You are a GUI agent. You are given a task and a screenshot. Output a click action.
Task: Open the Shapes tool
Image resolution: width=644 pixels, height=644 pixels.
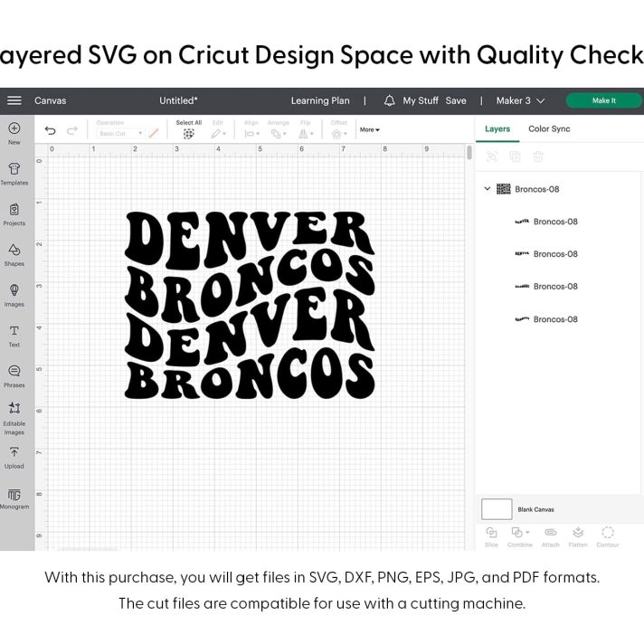(14, 255)
